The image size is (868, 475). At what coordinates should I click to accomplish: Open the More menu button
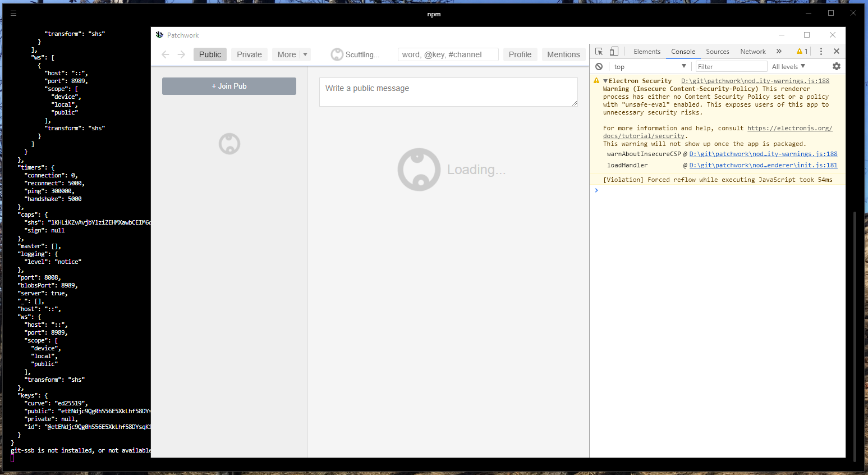click(287, 54)
